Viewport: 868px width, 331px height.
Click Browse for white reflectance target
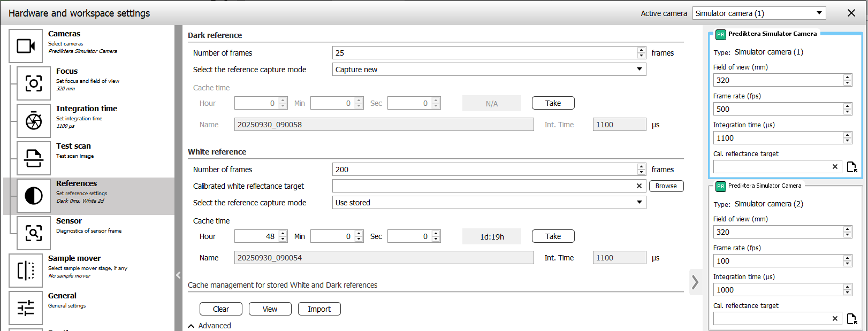pos(666,186)
